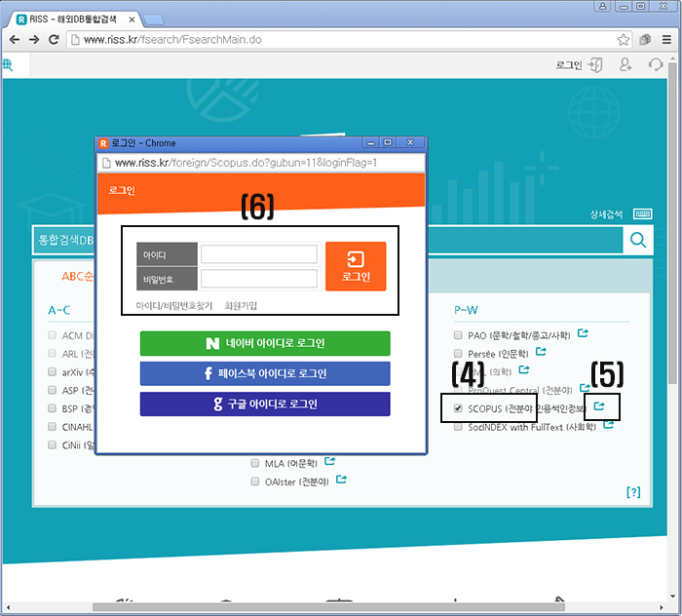Select the ABC순 sorting tab

click(77, 276)
